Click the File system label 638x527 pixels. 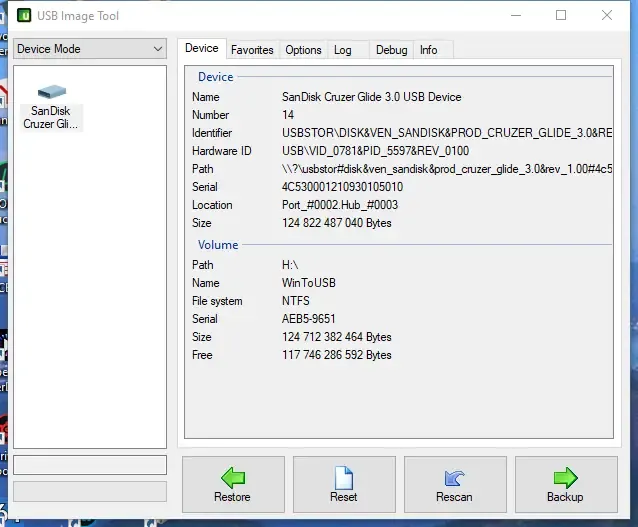pos(217,301)
